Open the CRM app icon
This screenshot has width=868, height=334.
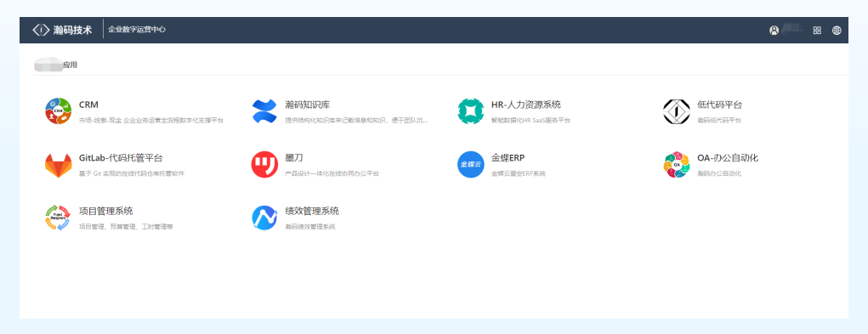58,111
